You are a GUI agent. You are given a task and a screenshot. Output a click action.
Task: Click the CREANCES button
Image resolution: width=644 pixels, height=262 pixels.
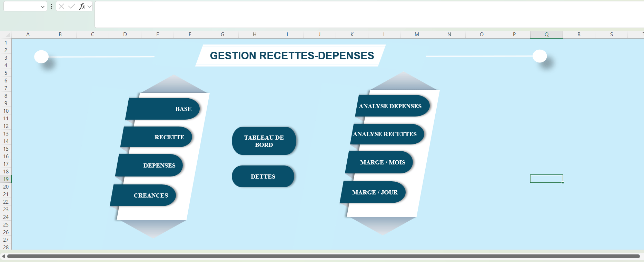coord(143,195)
